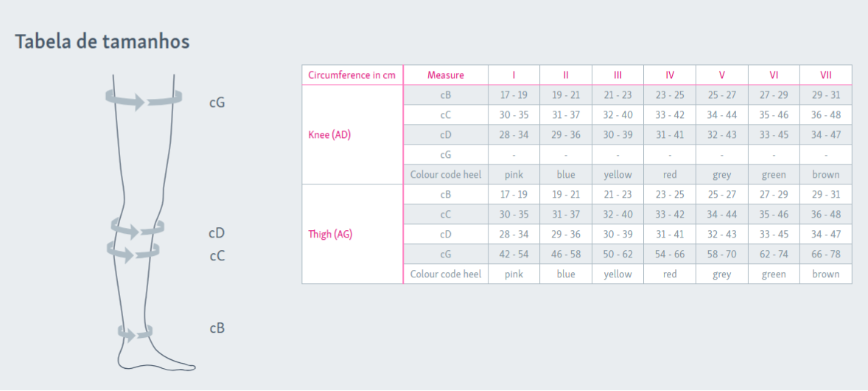Click the "brown" colour code in the Thigh section
Image resolution: width=868 pixels, height=391 pixels.
coord(826,274)
